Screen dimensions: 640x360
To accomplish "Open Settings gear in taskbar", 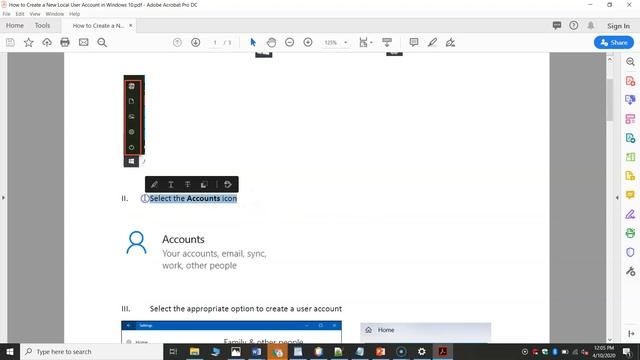I will tap(422, 351).
